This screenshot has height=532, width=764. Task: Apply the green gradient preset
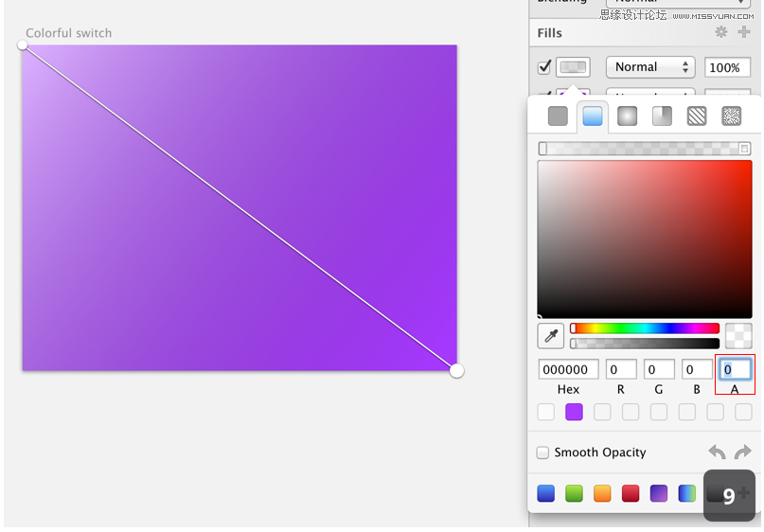click(x=574, y=493)
